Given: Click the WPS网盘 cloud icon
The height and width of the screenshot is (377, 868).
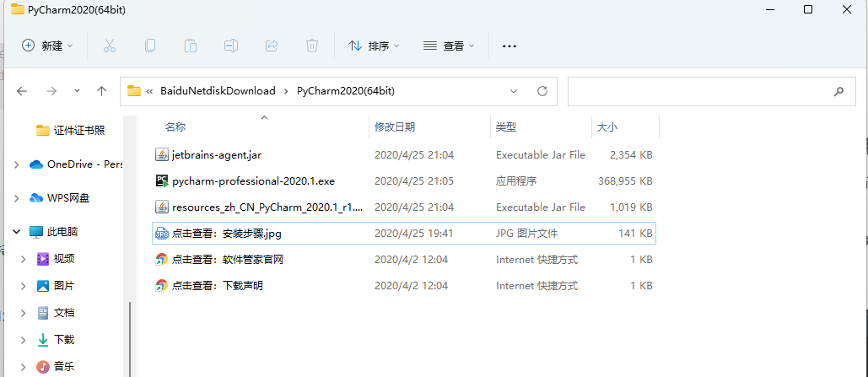Looking at the screenshot, I should point(36,198).
